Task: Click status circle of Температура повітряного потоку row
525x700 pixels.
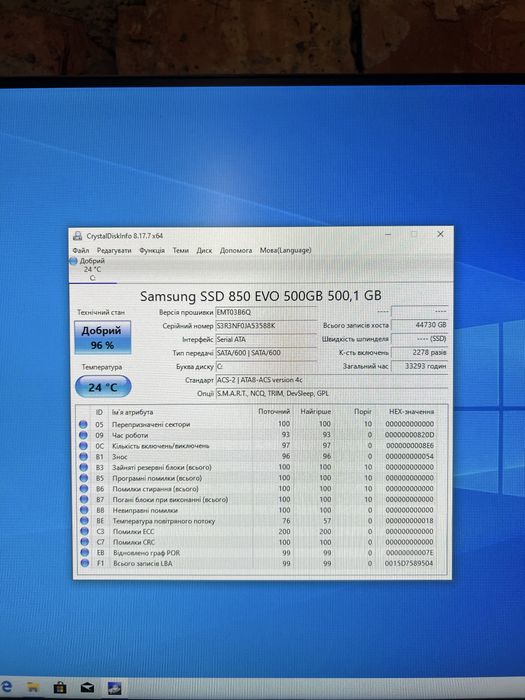Action: [84, 521]
